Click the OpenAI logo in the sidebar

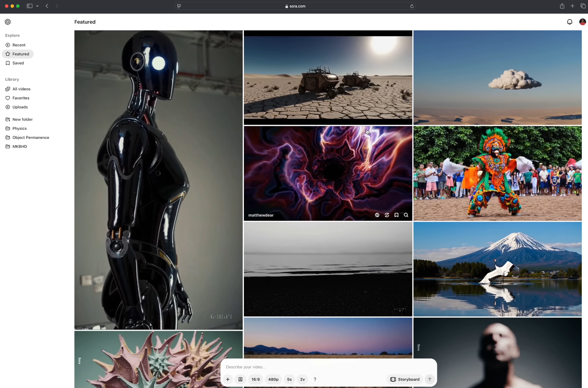point(8,22)
